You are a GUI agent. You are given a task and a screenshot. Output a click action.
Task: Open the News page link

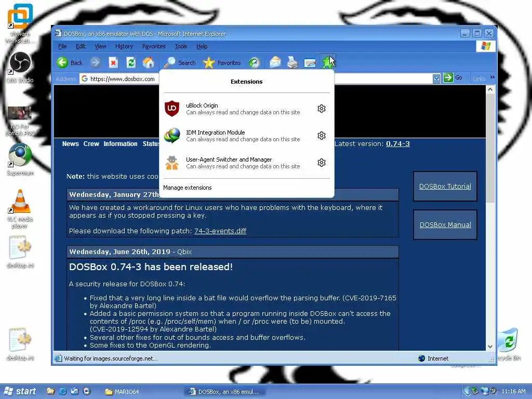pos(70,144)
